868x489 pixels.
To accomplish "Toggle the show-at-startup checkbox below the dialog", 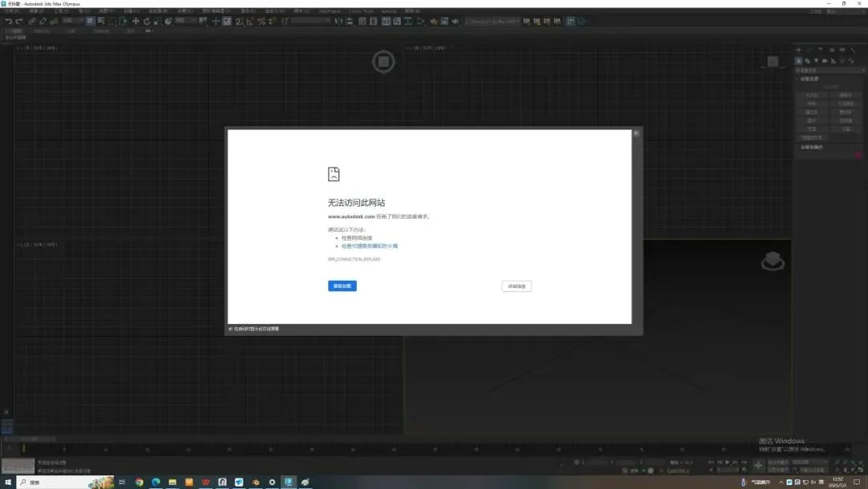I will (231, 329).
